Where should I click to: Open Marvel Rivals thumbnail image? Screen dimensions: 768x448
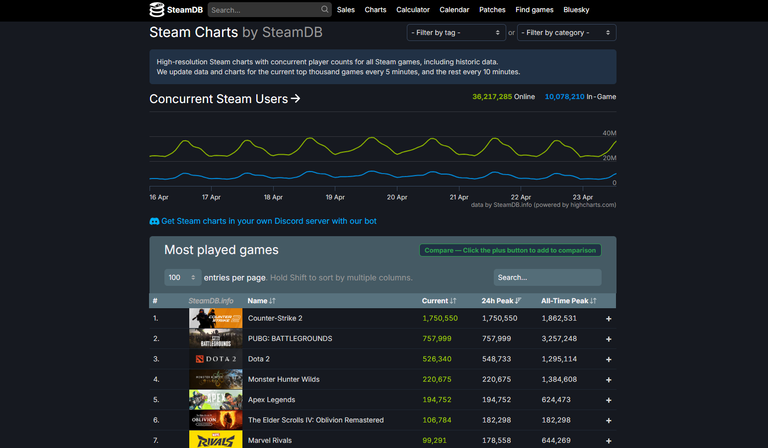[216, 440]
